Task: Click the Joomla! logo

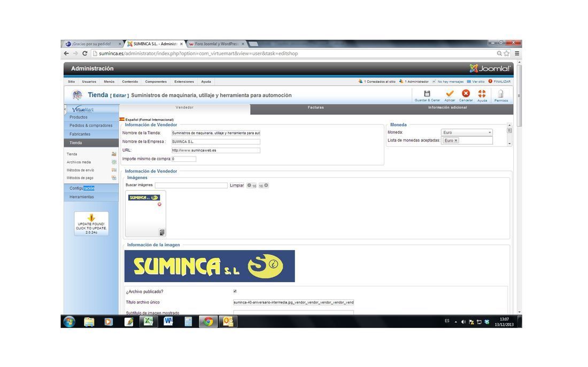Action: 490,68
